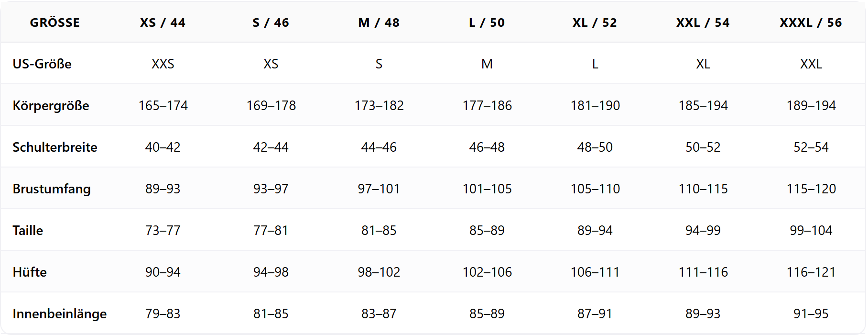Select the XXXL / 56 column header
Image resolution: width=868 pixels, height=336 pixels.
(811, 22)
